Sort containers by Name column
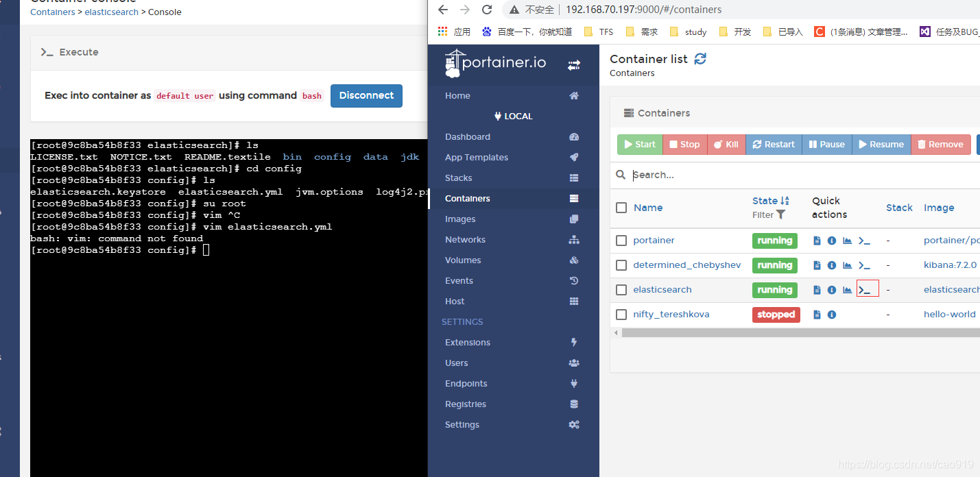 pos(648,208)
